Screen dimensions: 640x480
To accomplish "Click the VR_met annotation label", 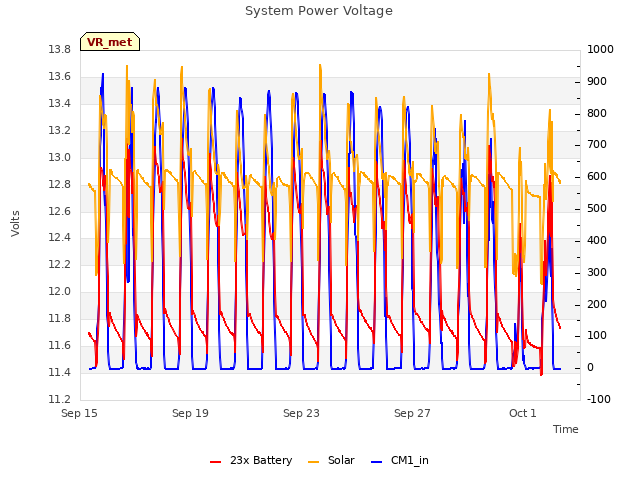I will [110, 42].
